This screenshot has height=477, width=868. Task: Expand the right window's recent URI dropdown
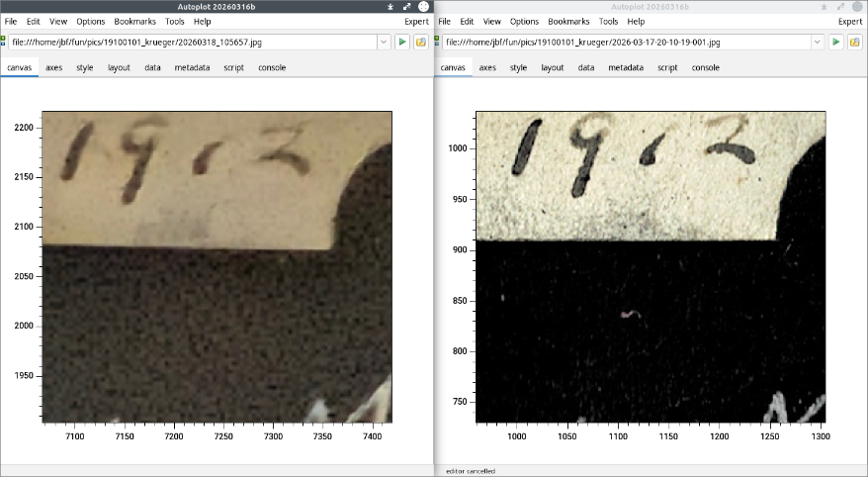[x=818, y=43]
